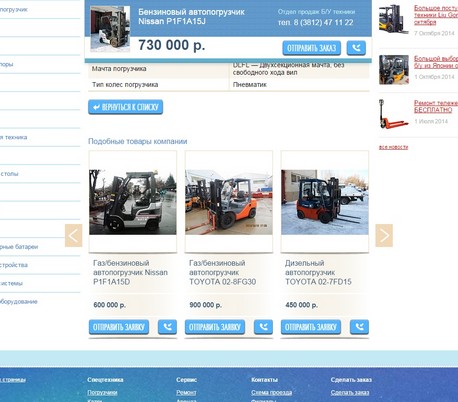
Task: Open sidebar menu item ending in стройства
Action: point(14,265)
